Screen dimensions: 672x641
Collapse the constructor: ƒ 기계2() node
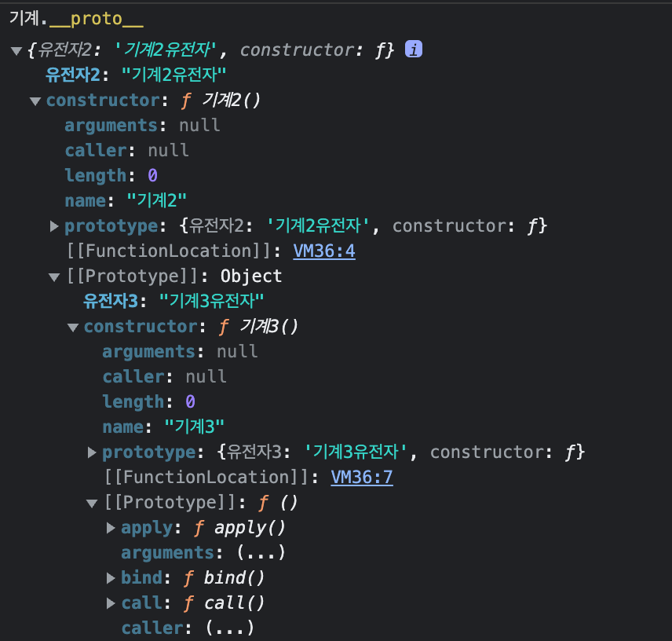(35, 101)
